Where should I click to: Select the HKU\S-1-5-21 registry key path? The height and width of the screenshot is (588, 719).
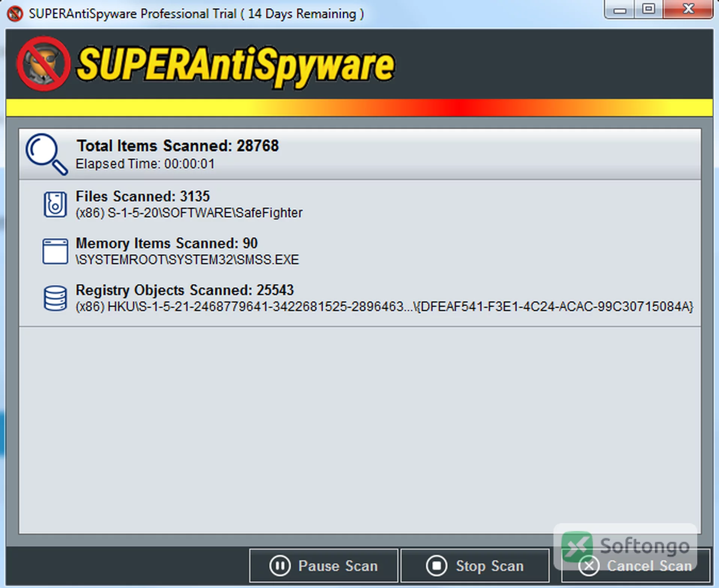click(385, 307)
